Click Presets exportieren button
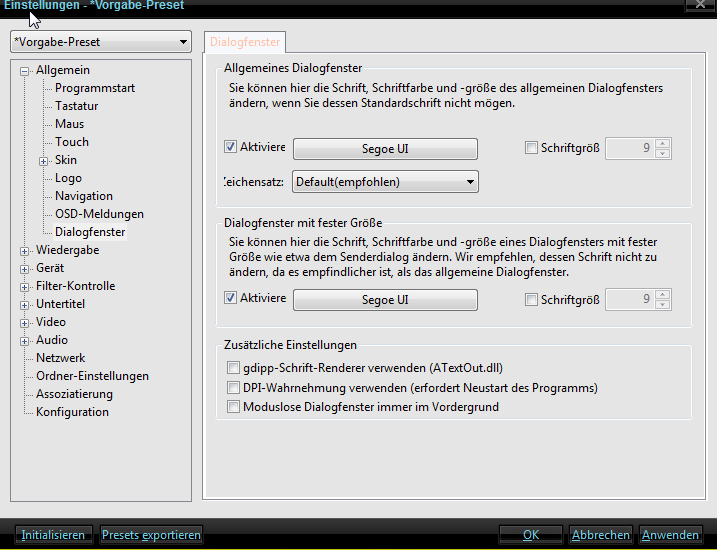717x550 pixels. pos(151,535)
